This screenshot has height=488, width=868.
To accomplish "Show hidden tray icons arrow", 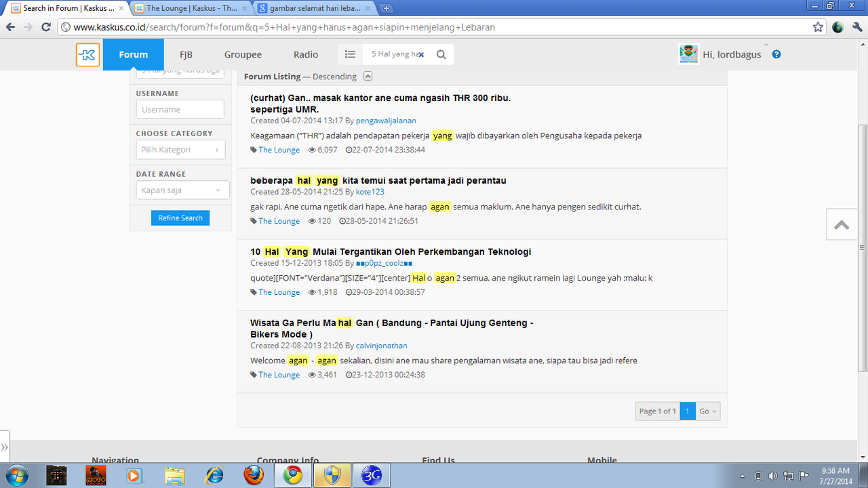I will (x=743, y=476).
